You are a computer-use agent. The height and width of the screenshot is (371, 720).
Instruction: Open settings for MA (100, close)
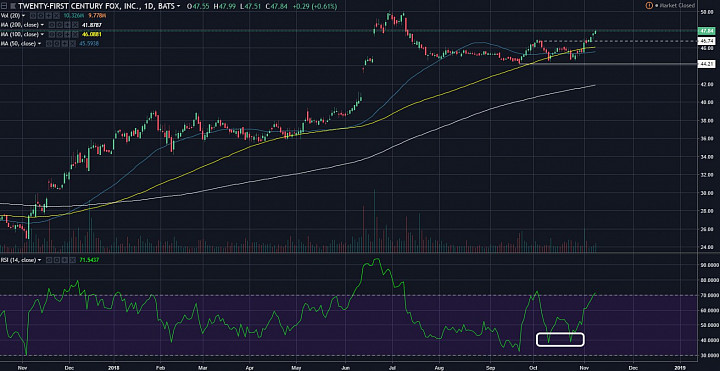pos(59,34)
